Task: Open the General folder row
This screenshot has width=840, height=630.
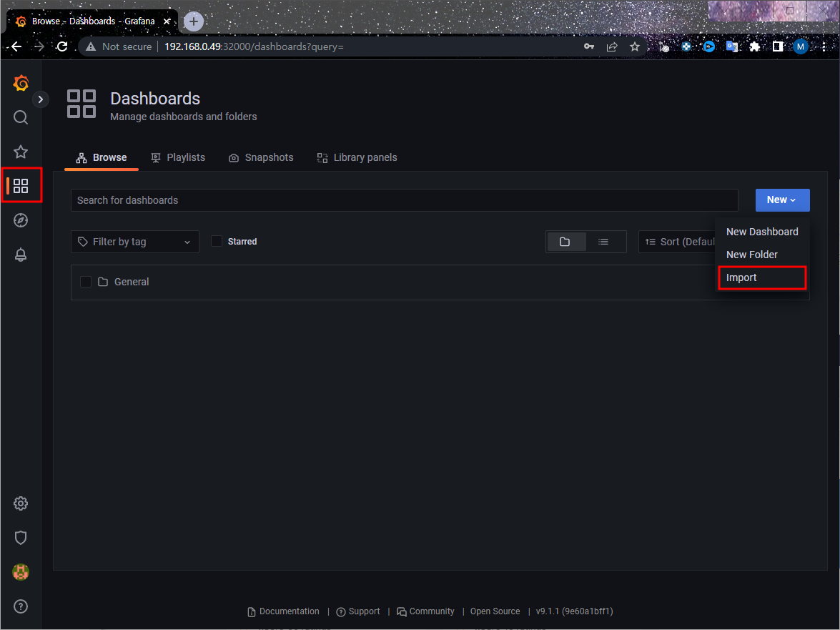Action: (x=440, y=282)
